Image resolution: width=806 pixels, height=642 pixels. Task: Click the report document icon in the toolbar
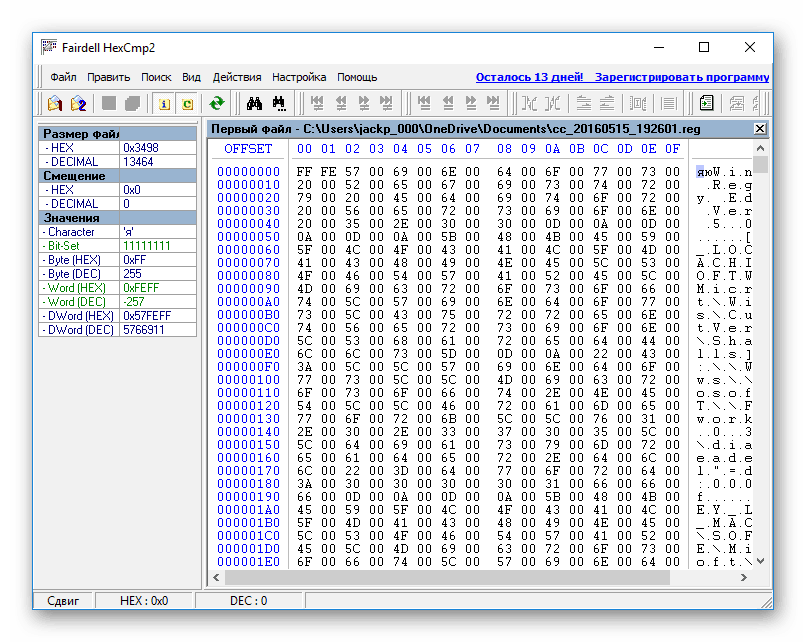(x=707, y=103)
